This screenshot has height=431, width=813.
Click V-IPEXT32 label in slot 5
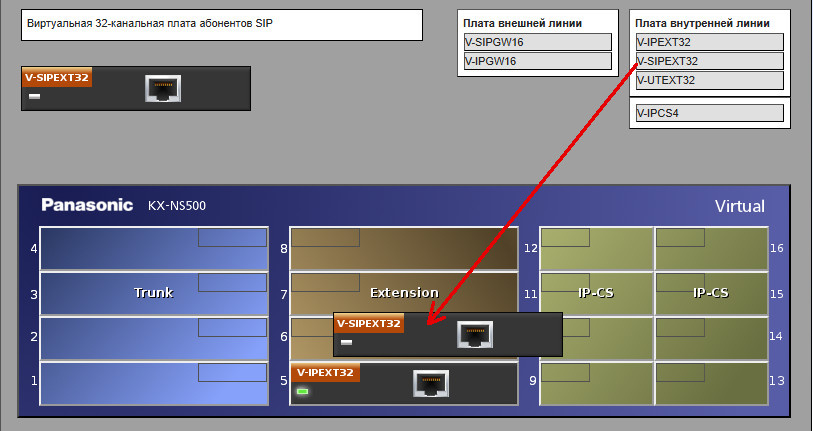[325, 372]
